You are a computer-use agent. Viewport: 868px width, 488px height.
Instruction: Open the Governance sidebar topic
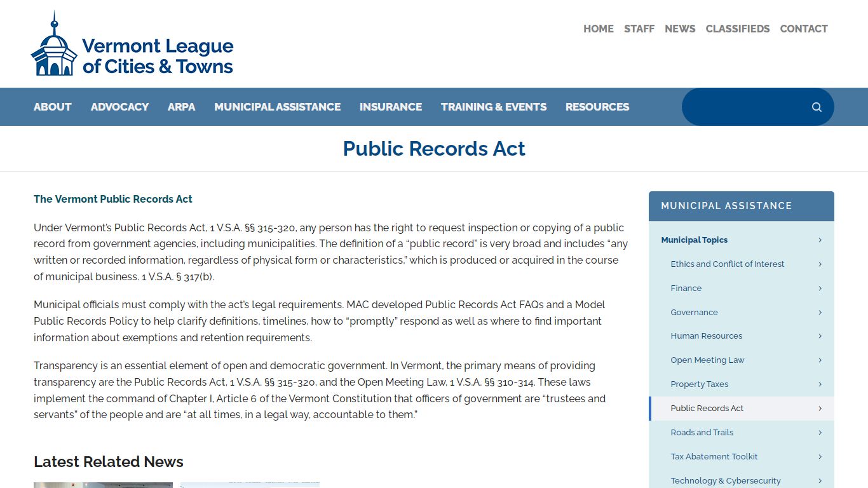[695, 313]
